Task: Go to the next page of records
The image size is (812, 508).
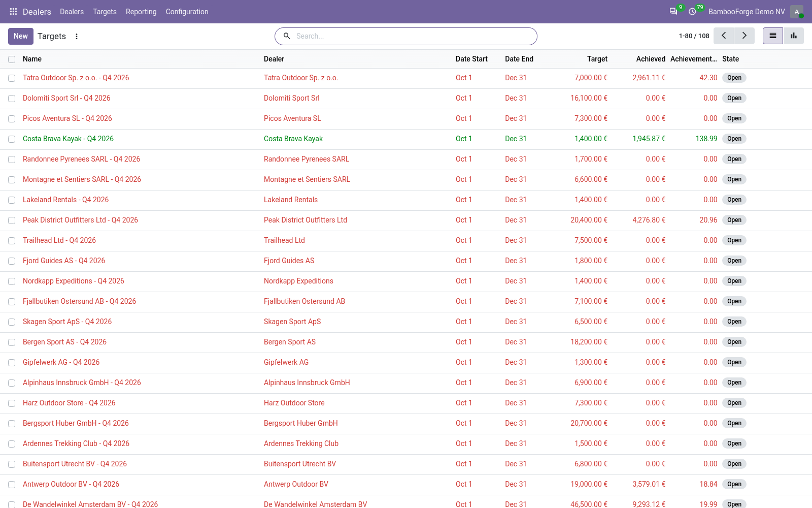Action: (745, 36)
